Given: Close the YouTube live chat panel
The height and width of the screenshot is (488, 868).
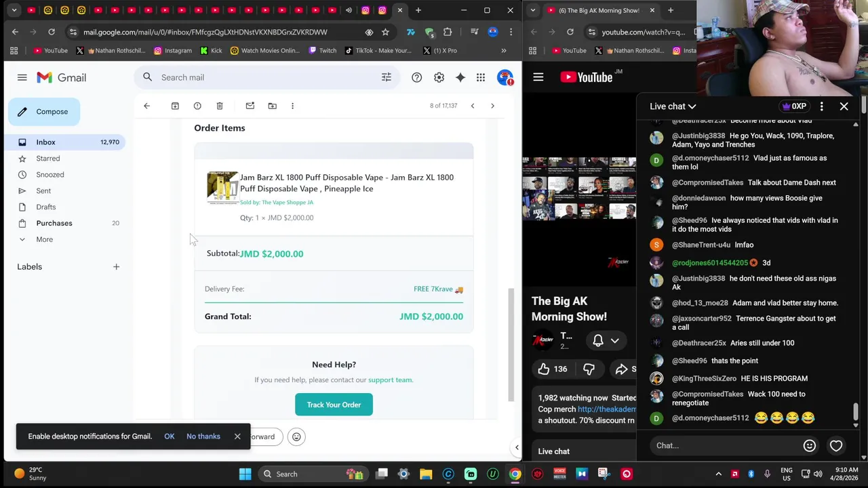Looking at the screenshot, I should 844,106.
